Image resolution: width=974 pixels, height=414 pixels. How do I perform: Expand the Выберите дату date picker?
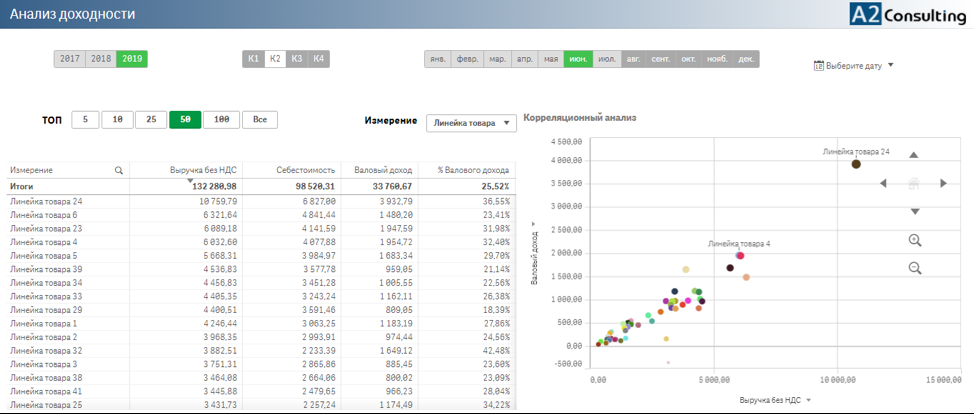pyautogui.click(x=853, y=66)
